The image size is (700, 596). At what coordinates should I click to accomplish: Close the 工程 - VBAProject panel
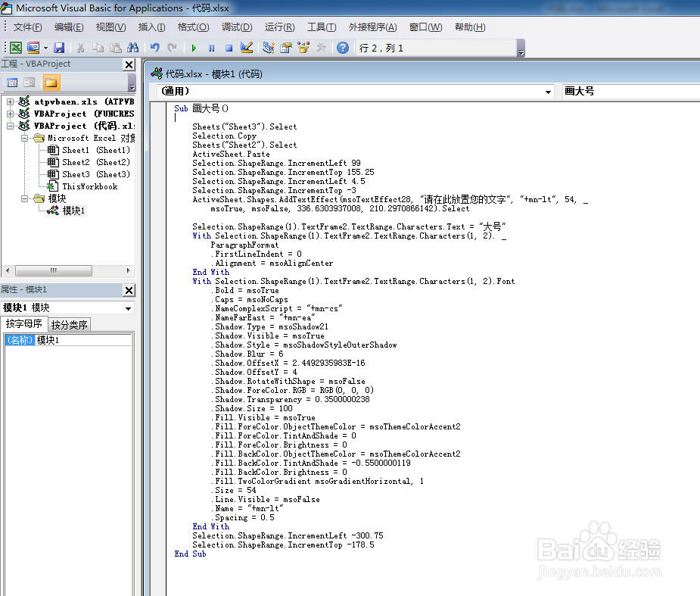[129, 65]
